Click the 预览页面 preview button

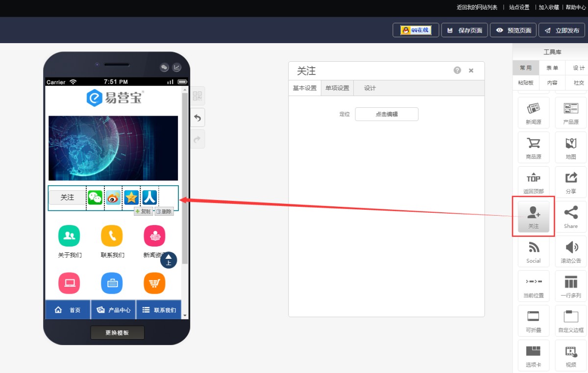pyautogui.click(x=513, y=30)
